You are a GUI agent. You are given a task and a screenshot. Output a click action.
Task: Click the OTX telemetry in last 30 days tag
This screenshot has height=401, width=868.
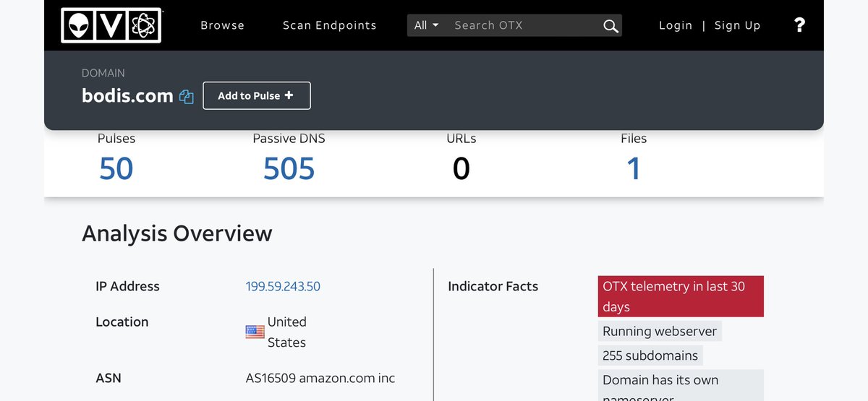680,296
